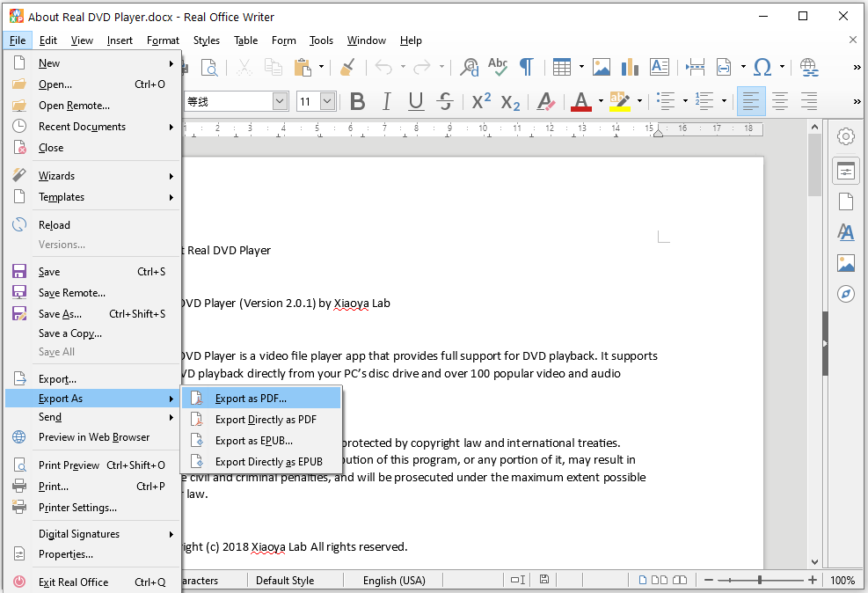The image size is (868, 593).
Task: Toggle formatting marks with the pilcrow icon
Action: tap(526, 67)
